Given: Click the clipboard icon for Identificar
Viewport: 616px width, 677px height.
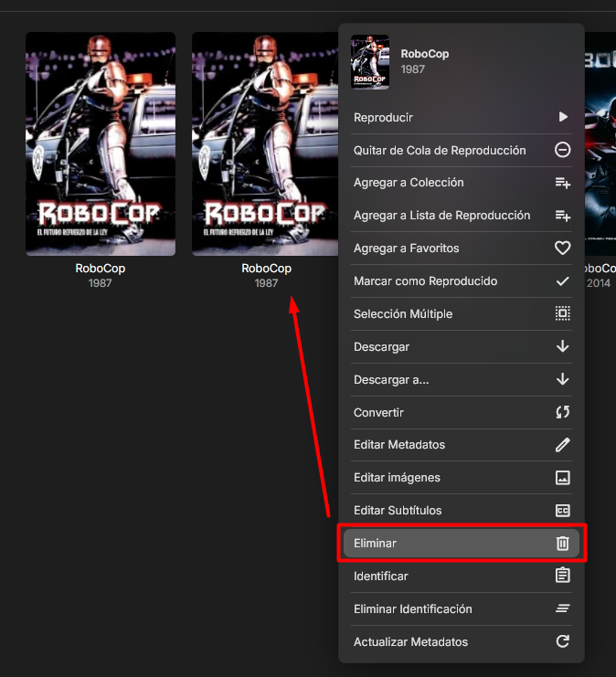Looking at the screenshot, I should [x=562, y=576].
